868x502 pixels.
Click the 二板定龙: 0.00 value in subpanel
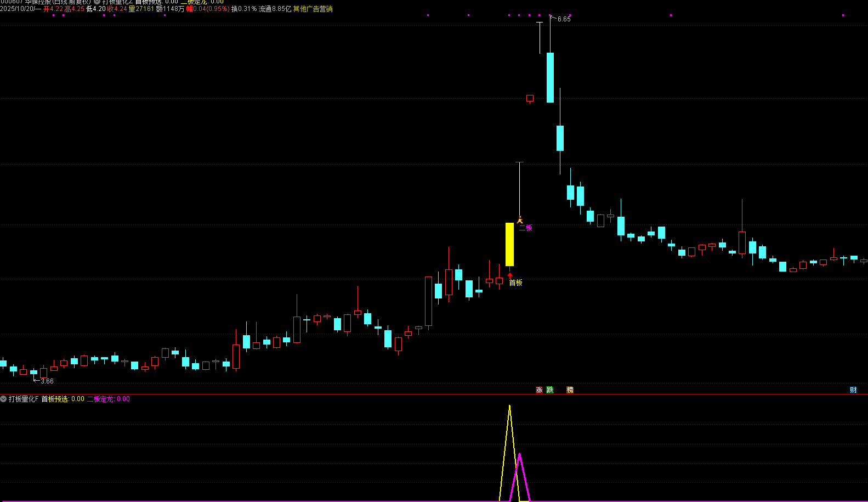109,399
